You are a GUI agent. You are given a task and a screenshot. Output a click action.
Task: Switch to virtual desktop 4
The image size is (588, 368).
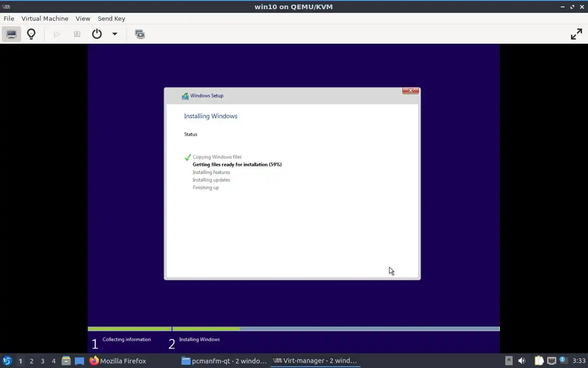click(x=54, y=361)
